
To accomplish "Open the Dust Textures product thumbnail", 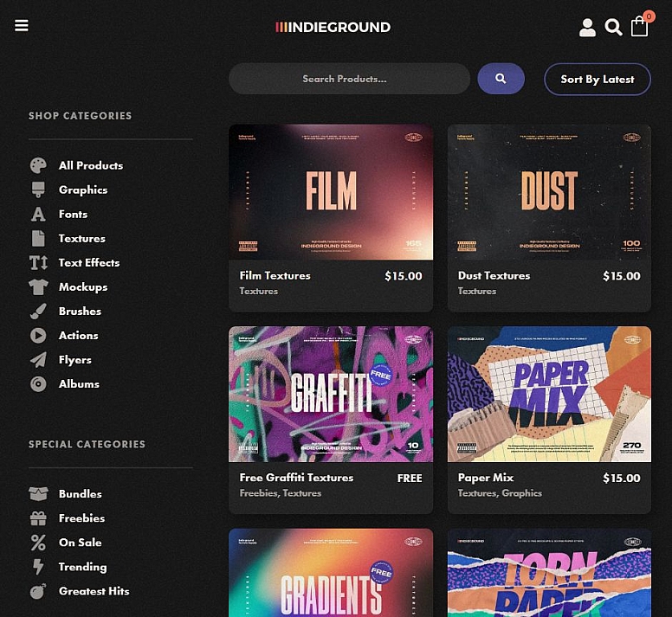I will [x=549, y=192].
